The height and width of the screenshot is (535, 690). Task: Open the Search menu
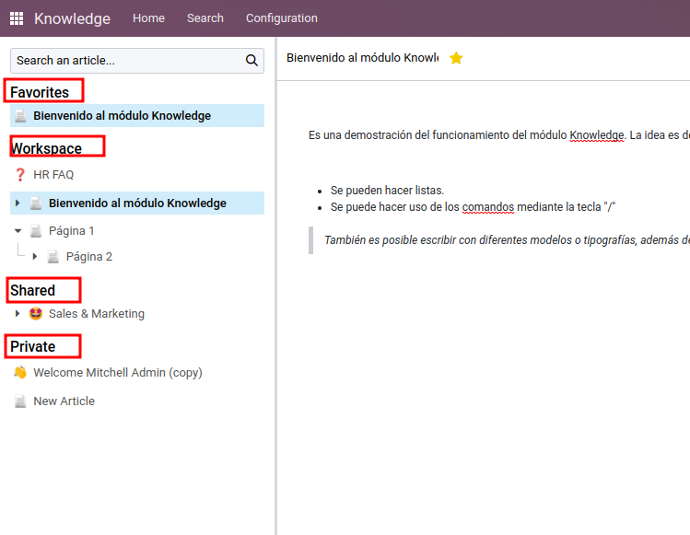205,18
